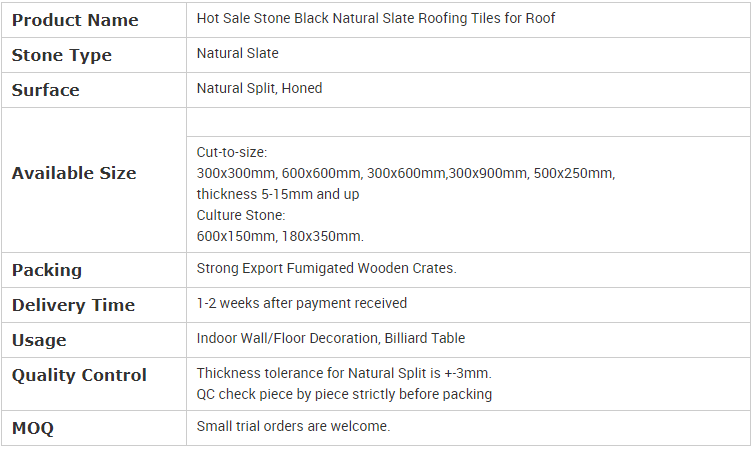The image size is (752, 449).
Task: Click the Delivery Time label
Action: click(x=73, y=305)
